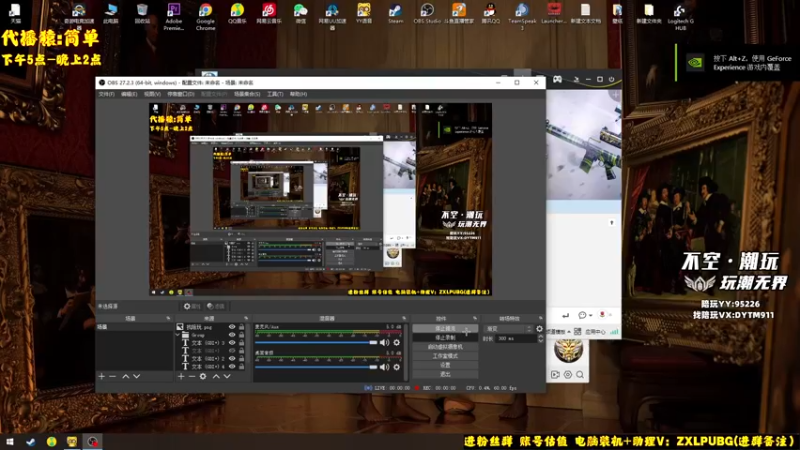The height and width of the screenshot is (450, 800).
Task: Pop out the controls dock panel
Action: (x=475, y=318)
